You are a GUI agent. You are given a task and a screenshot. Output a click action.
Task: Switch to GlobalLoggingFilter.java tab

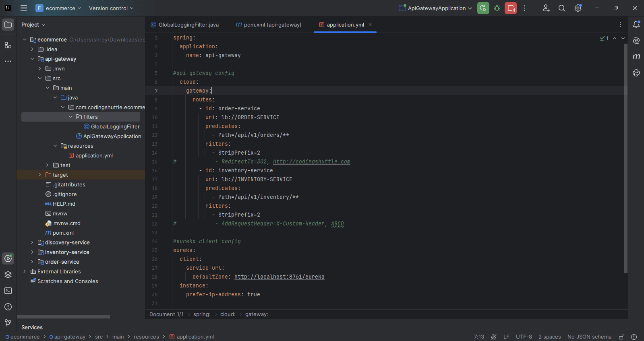click(184, 25)
